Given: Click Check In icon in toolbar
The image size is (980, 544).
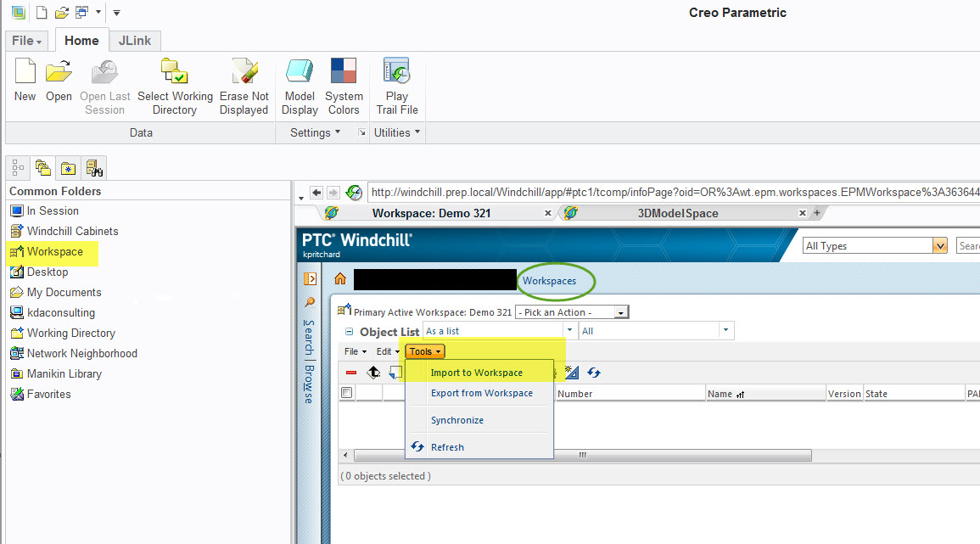Looking at the screenshot, I should [x=373, y=373].
